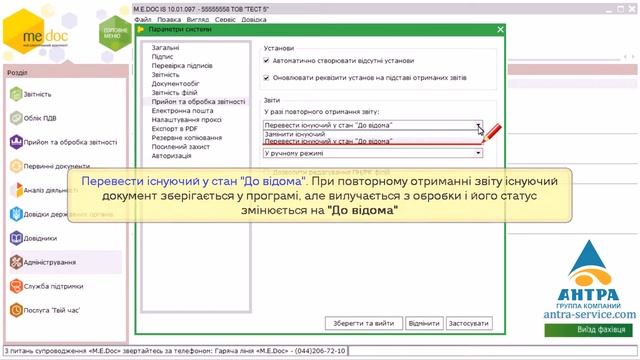Open the Послуга 'Твій час' clock icon

pos(16,310)
